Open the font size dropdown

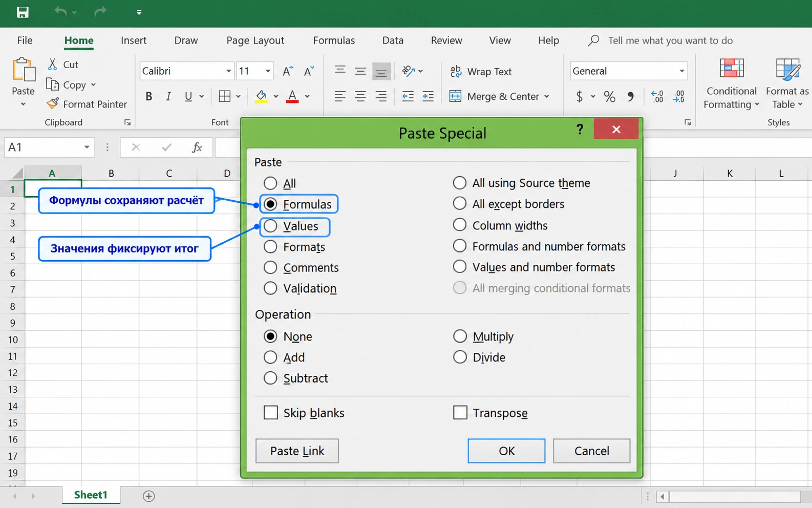point(268,71)
